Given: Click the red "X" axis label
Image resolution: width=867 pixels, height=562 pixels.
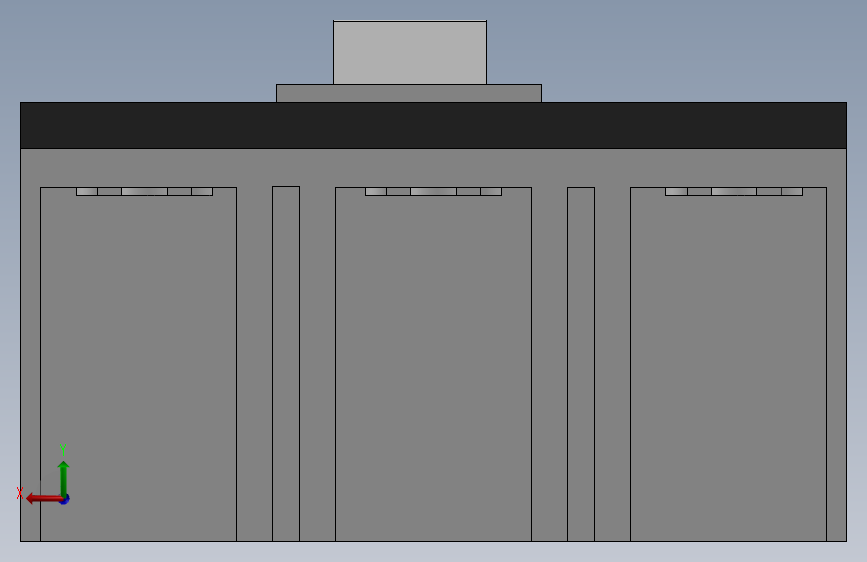Looking at the screenshot, I should [x=20, y=493].
